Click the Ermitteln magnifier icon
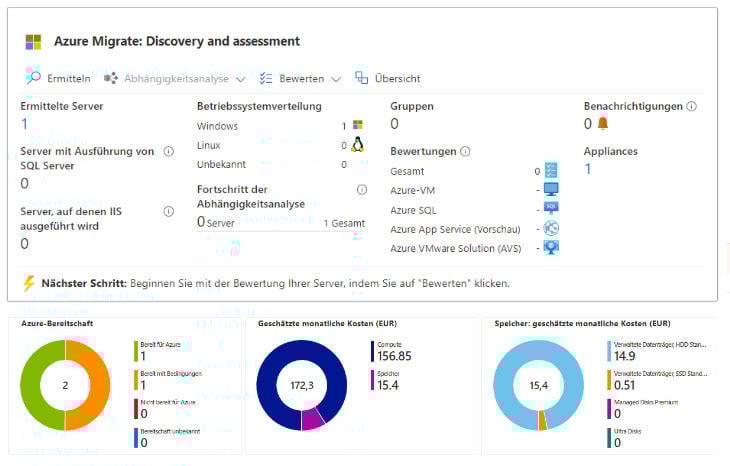This screenshot has height=466, width=730. [x=33, y=78]
